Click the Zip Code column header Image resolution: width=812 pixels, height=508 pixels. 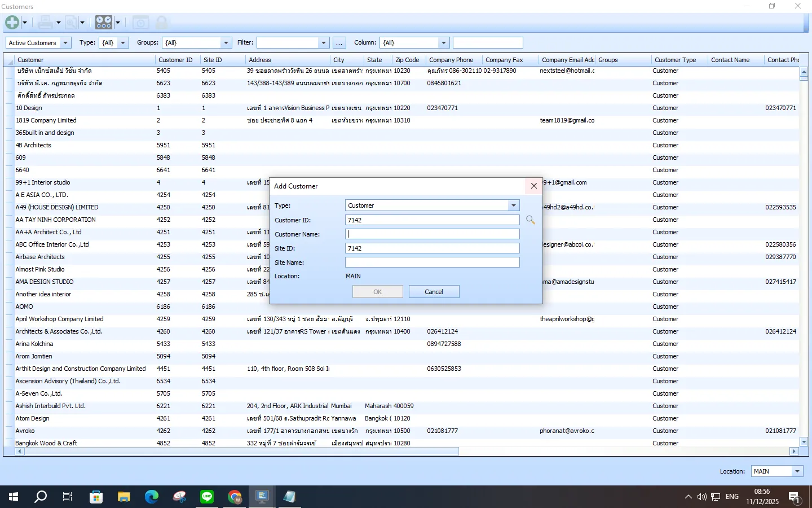(x=409, y=60)
